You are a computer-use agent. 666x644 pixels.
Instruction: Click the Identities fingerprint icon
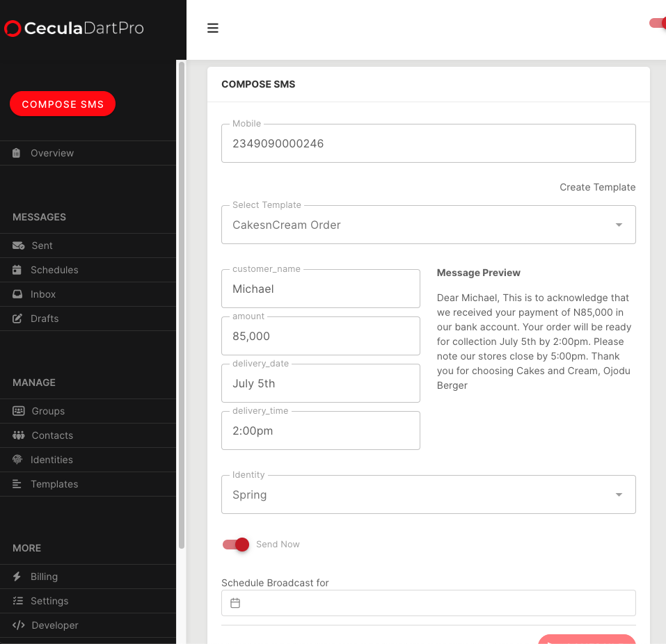(17, 459)
